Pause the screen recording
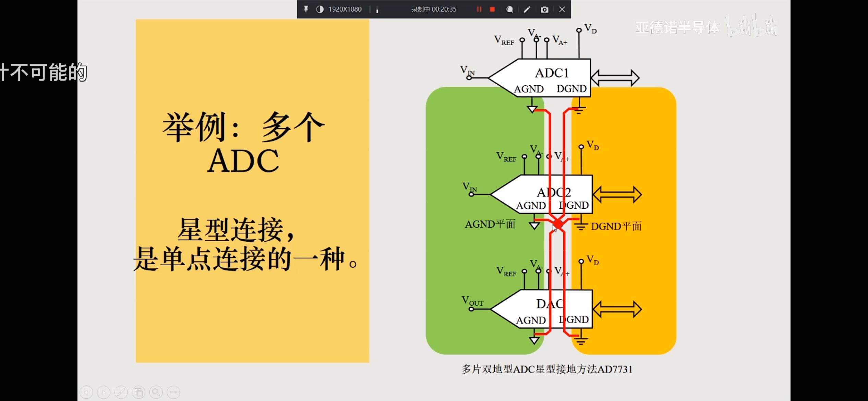868x401 pixels. tap(479, 9)
